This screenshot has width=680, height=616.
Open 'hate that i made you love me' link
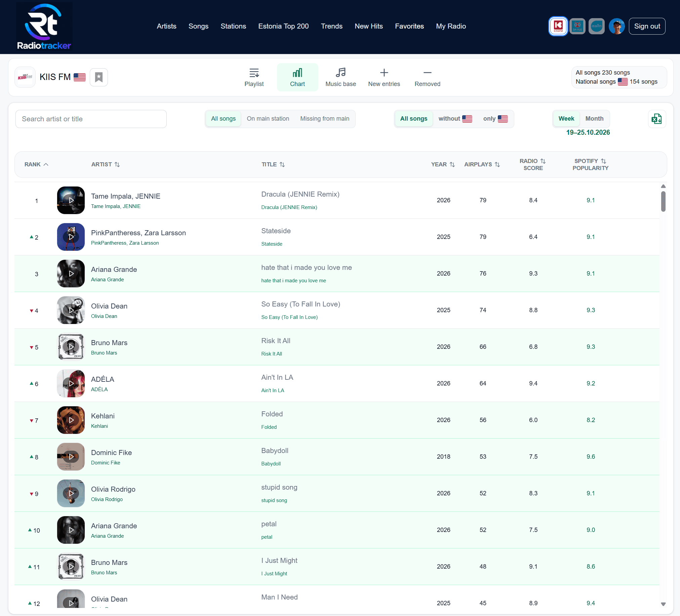coord(306,268)
